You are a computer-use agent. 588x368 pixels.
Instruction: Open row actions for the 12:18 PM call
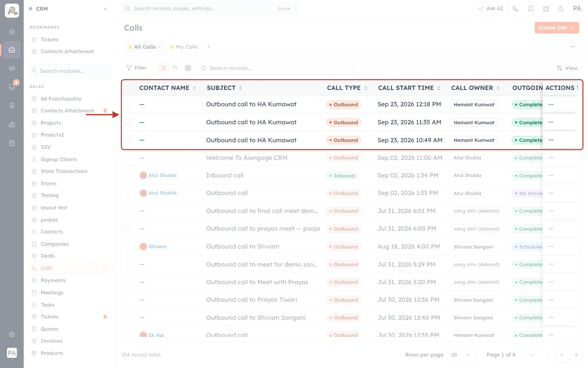click(551, 104)
